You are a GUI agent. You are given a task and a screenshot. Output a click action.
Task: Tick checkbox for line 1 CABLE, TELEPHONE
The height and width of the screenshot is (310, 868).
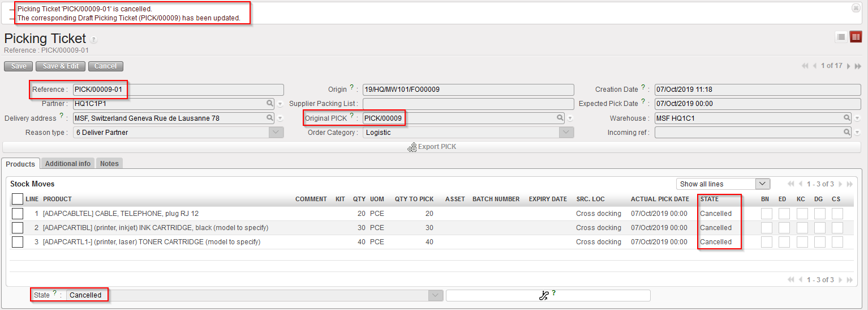(18, 214)
